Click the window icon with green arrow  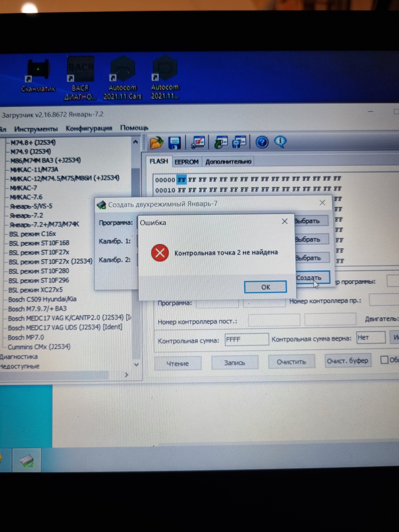(x=221, y=142)
